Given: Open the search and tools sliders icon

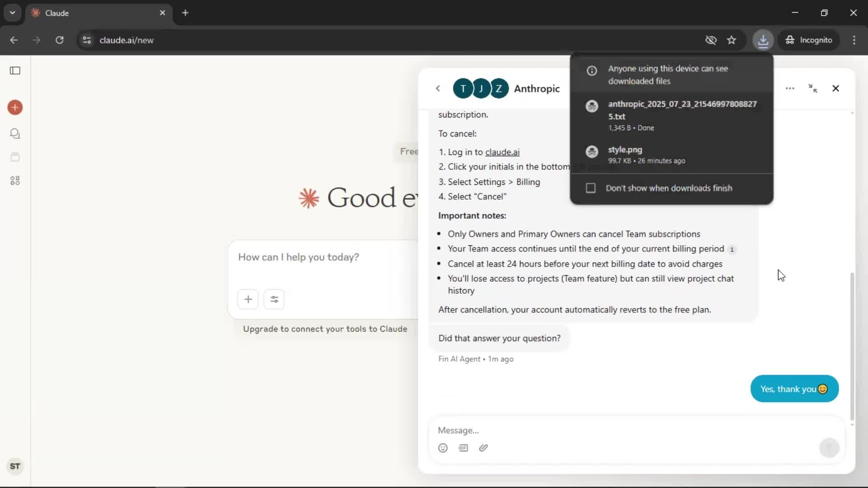Looking at the screenshot, I should coord(274,299).
